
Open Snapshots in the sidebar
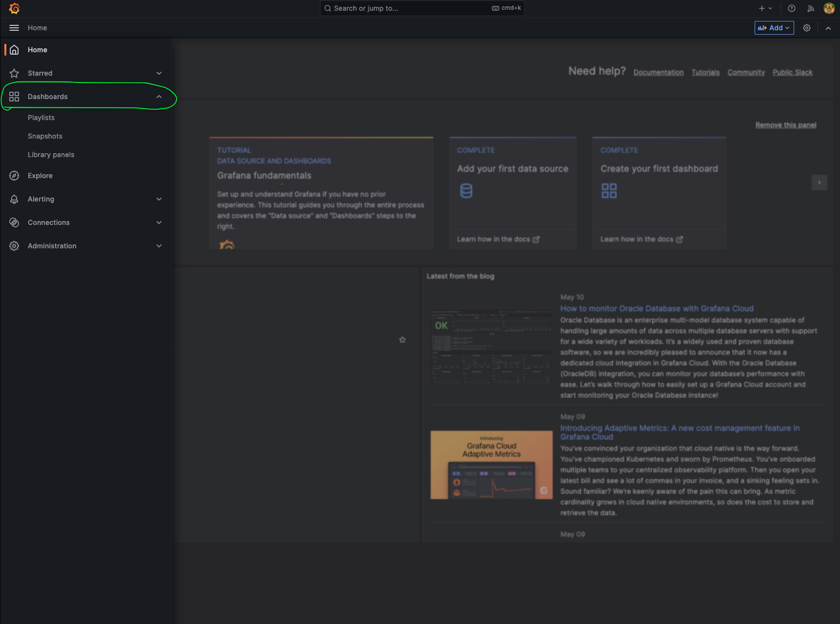pyautogui.click(x=45, y=136)
